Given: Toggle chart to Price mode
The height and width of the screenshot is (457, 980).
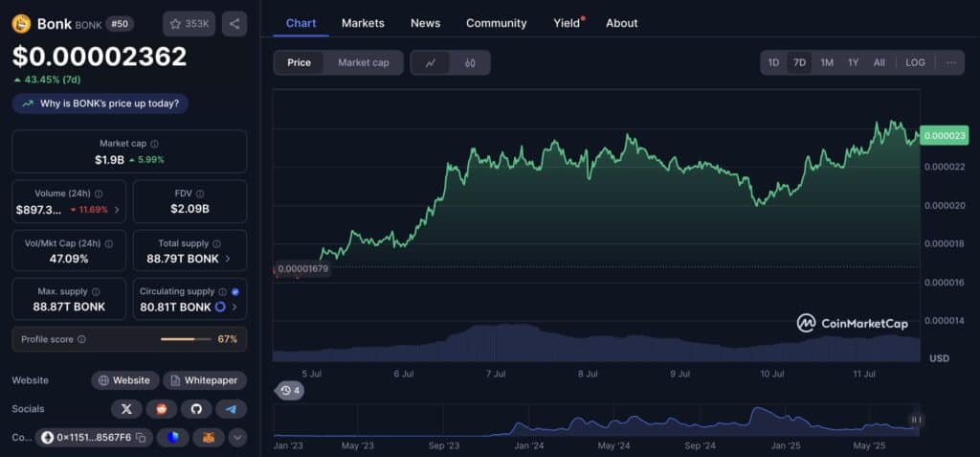Looking at the screenshot, I should (x=299, y=62).
